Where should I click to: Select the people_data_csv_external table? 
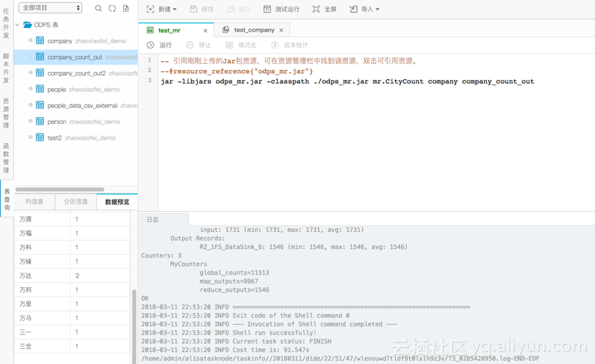pos(82,105)
